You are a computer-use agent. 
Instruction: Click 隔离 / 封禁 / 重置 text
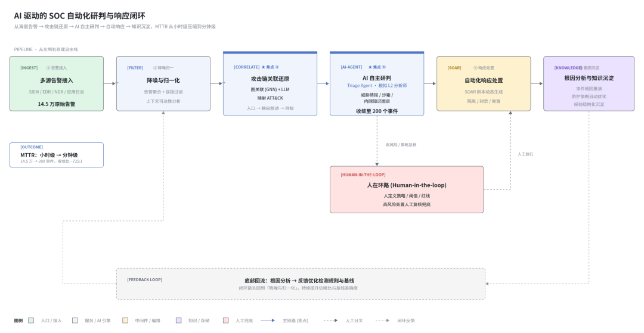pyautogui.click(x=484, y=101)
